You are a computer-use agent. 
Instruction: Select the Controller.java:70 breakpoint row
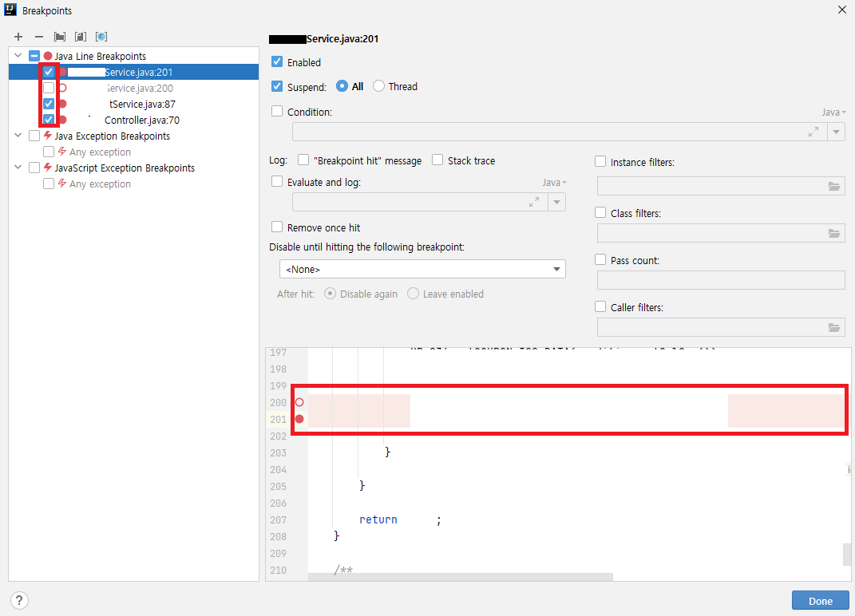(x=133, y=120)
